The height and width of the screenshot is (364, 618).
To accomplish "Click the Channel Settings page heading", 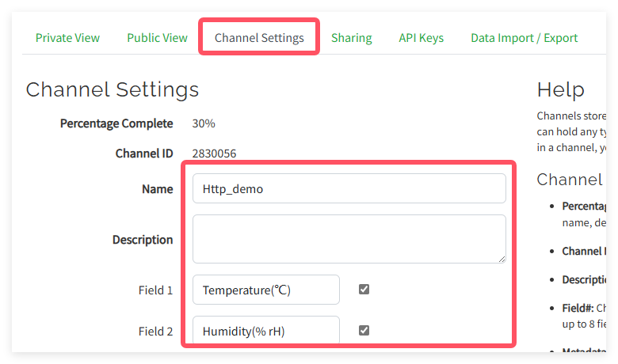I will [113, 89].
